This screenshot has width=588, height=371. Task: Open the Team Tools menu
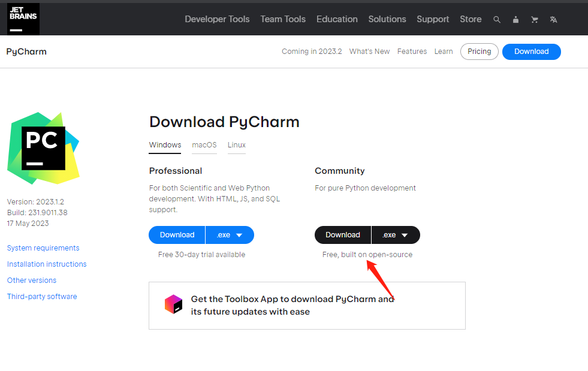pos(283,19)
